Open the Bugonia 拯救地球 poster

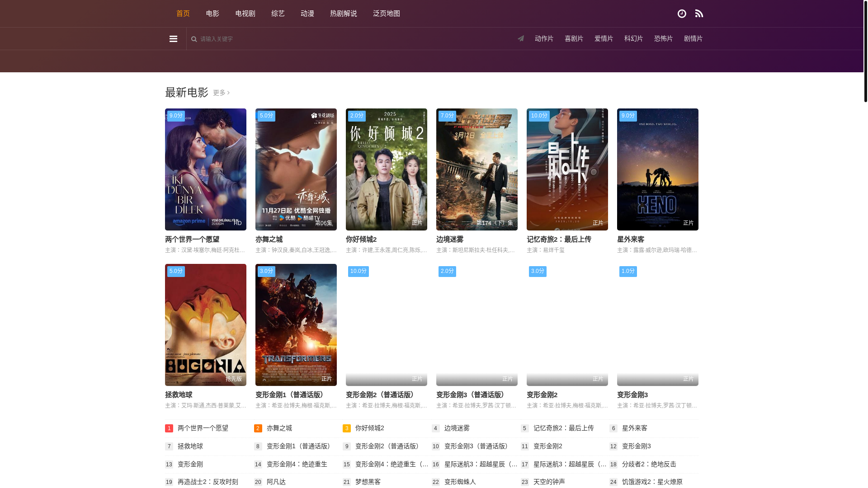tap(206, 325)
